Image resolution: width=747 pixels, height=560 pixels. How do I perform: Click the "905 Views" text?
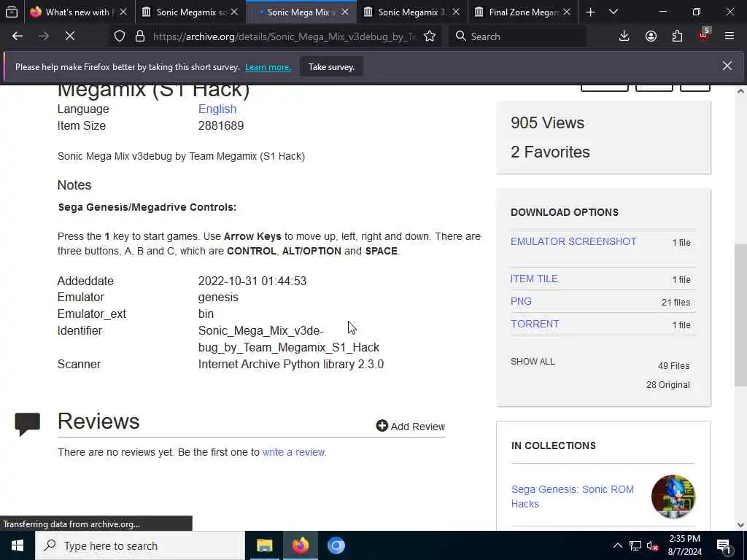coord(547,122)
